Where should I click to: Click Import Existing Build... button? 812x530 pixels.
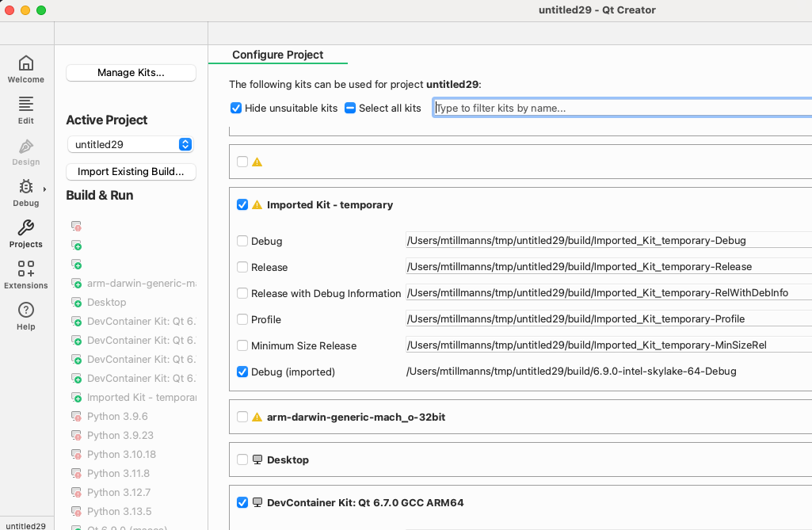pos(131,171)
